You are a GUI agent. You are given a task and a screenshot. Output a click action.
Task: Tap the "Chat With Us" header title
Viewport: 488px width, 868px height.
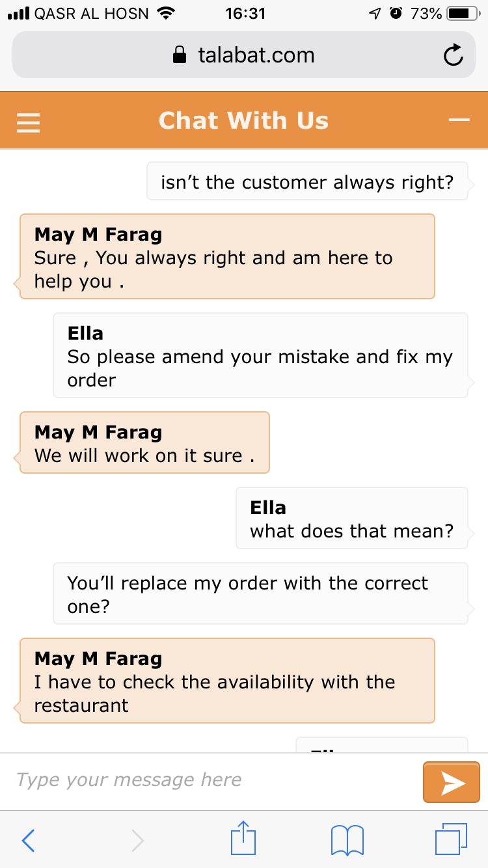click(x=243, y=121)
